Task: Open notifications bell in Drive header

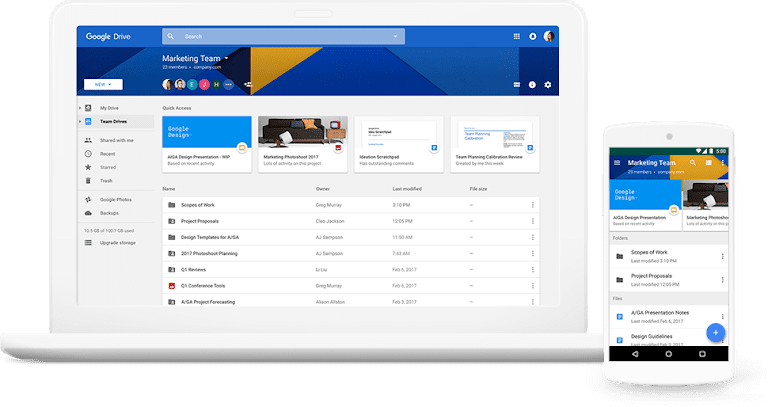Action: click(532, 36)
